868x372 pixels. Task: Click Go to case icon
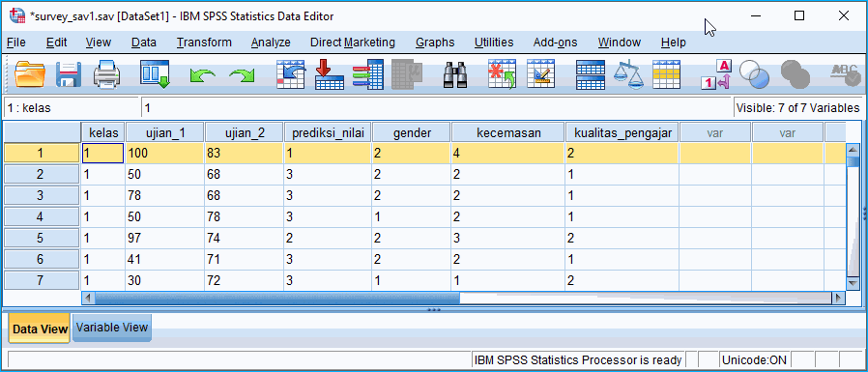[x=291, y=74]
